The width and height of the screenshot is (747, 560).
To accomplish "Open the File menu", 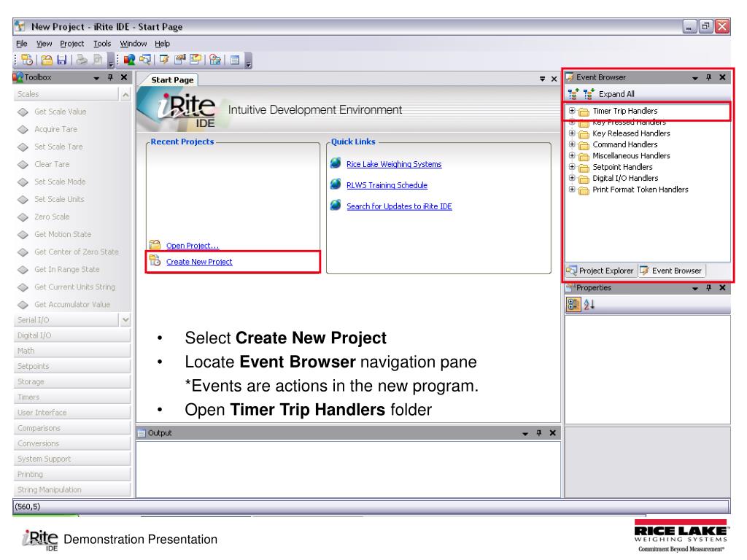I will pos(21,43).
